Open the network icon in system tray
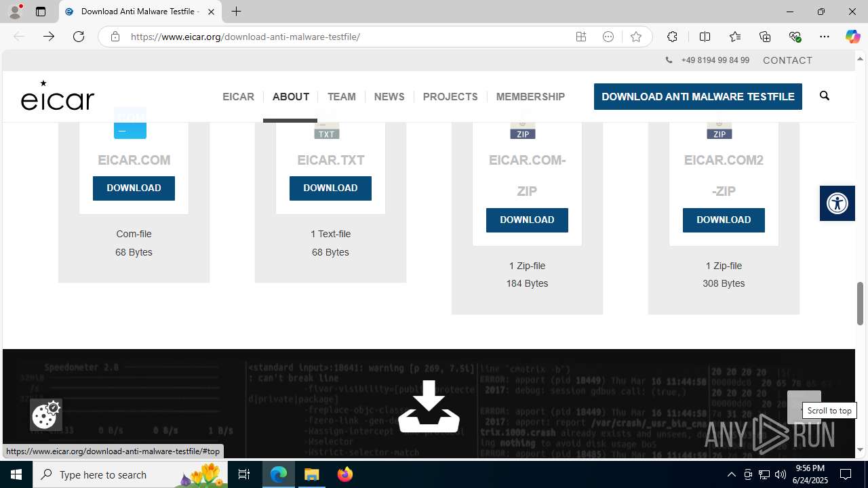This screenshot has height=488, width=868. pyautogui.click(x=764, y=474)
